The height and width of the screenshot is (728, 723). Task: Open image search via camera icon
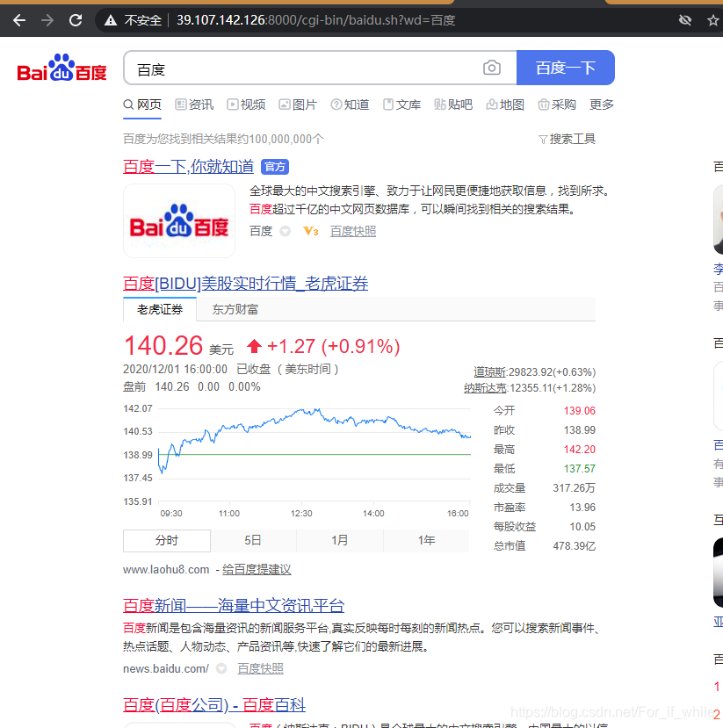point(492,68)
